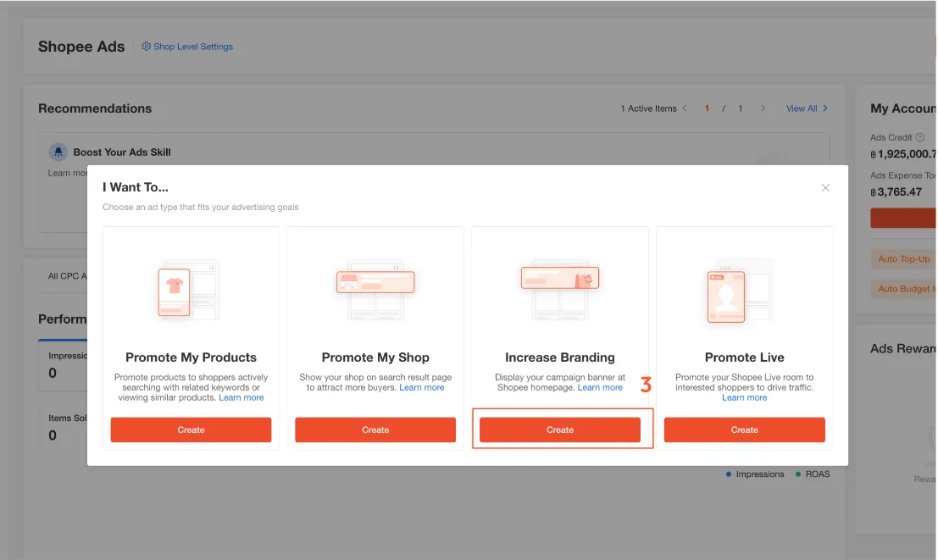
Task: Click the Ads Credit help icon
Action: click(x=920, y=137)
